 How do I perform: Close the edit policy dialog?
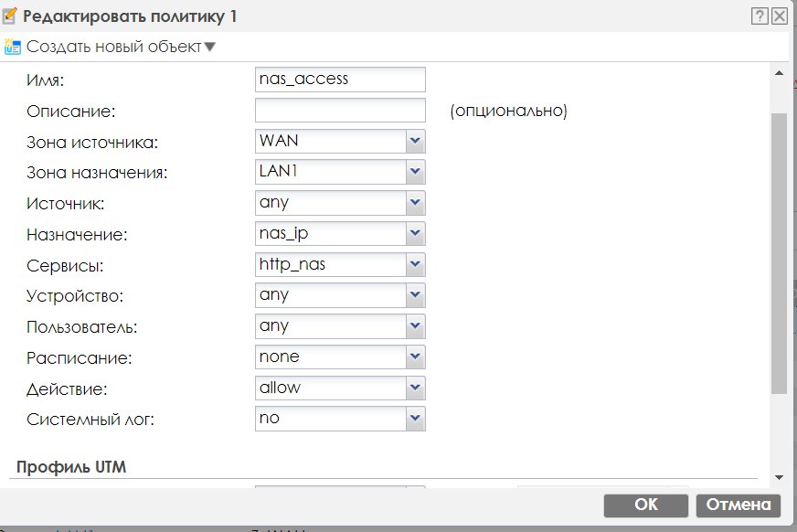coord(779,16)
